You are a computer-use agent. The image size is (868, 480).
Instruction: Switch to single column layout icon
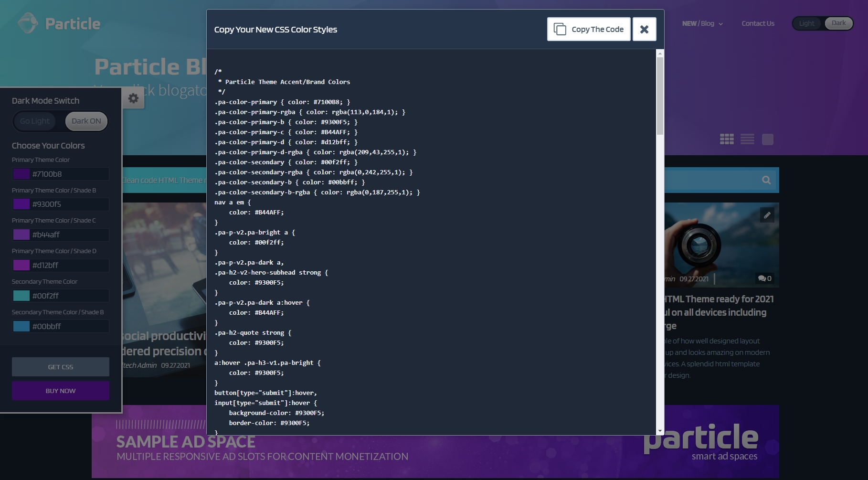click(x=768, y=139)
